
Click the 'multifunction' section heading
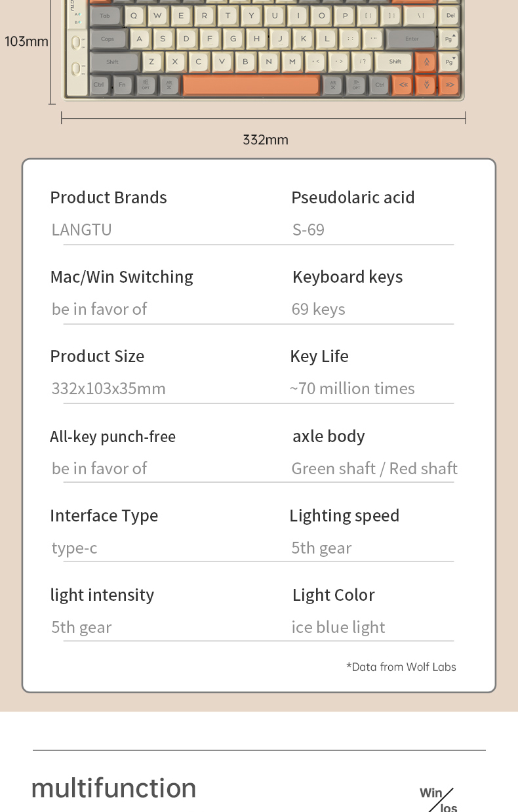(x=114, y=788)
